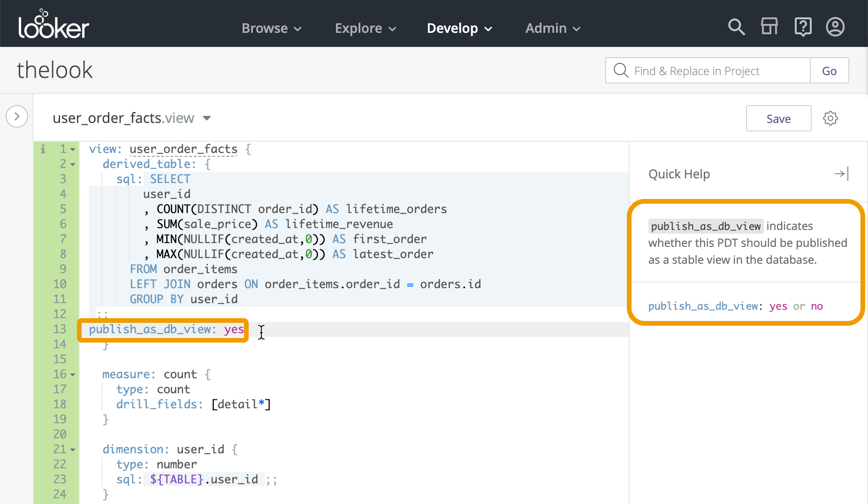Image resolution: width=868 pixels, height=504 pixels.
Task: Collapse the Quick Help panel
Action: pyautogui.click(x=841, y=174)
